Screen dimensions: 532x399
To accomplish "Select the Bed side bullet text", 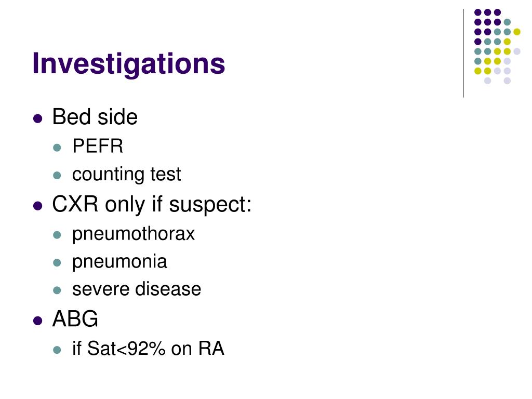I will coord(95,117).
